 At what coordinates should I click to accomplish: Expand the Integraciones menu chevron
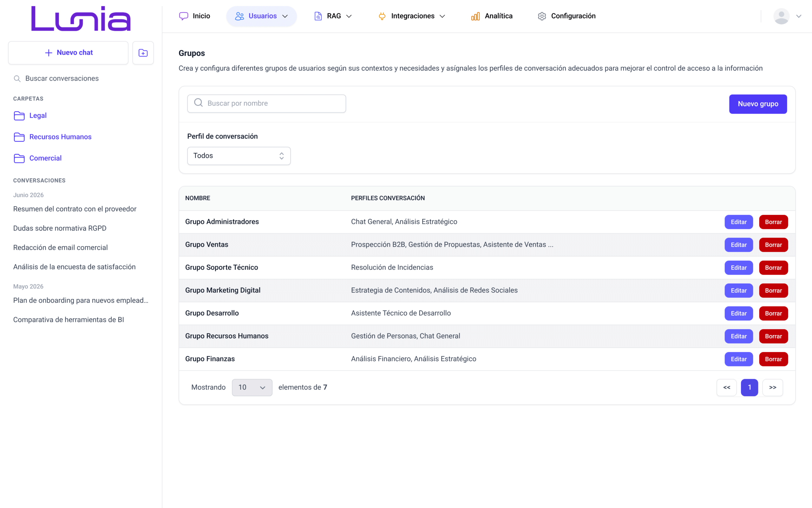(x=442, y=16)
